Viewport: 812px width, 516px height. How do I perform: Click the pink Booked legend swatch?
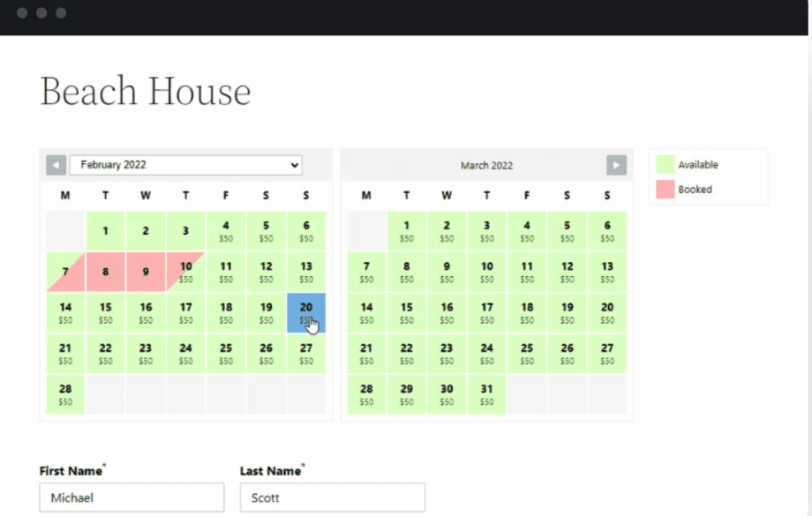click(665, 190)
